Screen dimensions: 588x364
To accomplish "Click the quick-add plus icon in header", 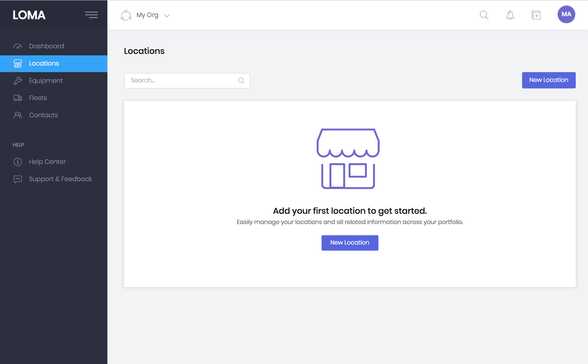I will pos(536,15).
